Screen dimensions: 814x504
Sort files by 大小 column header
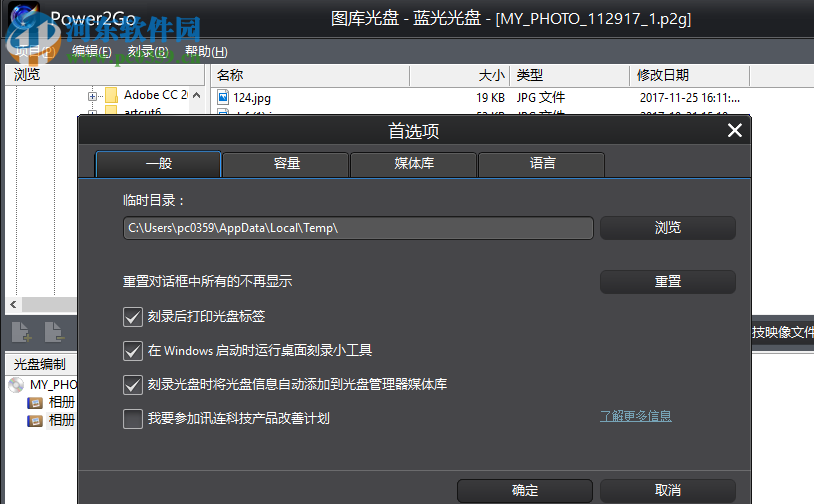click(460, 75)
